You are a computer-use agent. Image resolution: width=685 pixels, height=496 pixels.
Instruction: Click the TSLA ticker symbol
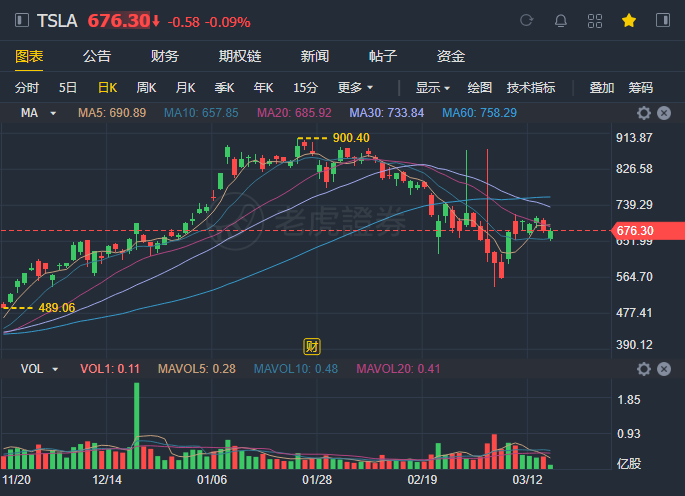click(x=57, y=21)
